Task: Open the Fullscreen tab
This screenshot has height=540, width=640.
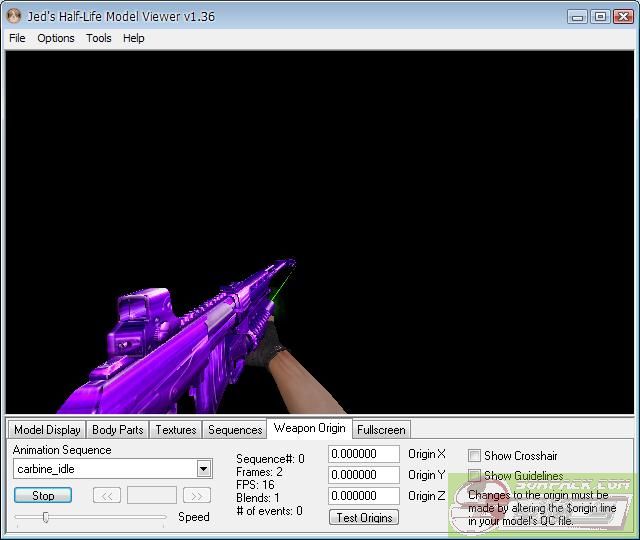Action: coord(381,430)
